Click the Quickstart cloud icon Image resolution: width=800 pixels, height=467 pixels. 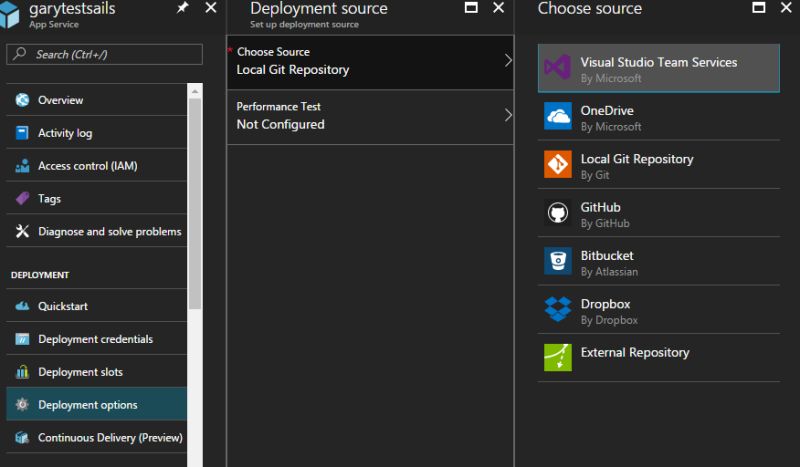click(x=22, y=306)
